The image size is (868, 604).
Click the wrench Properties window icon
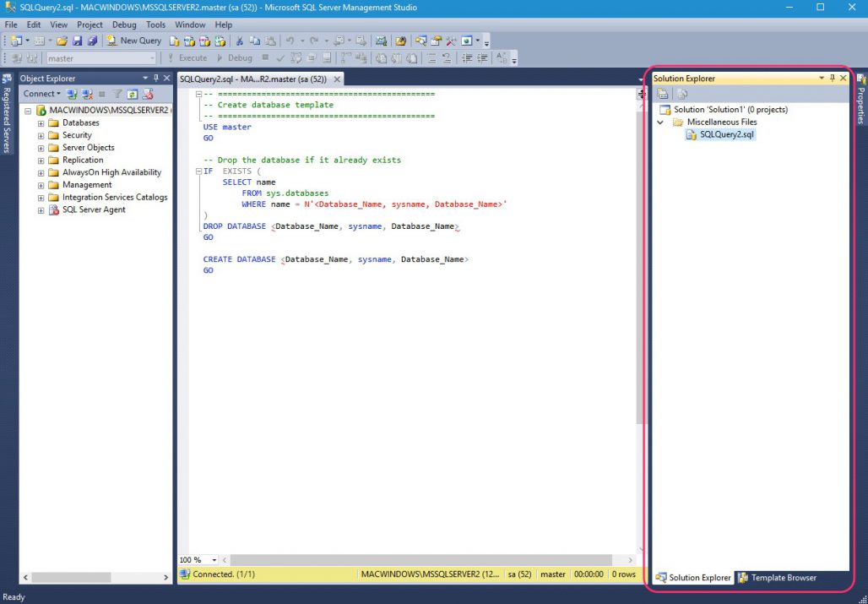click(451, 41)
